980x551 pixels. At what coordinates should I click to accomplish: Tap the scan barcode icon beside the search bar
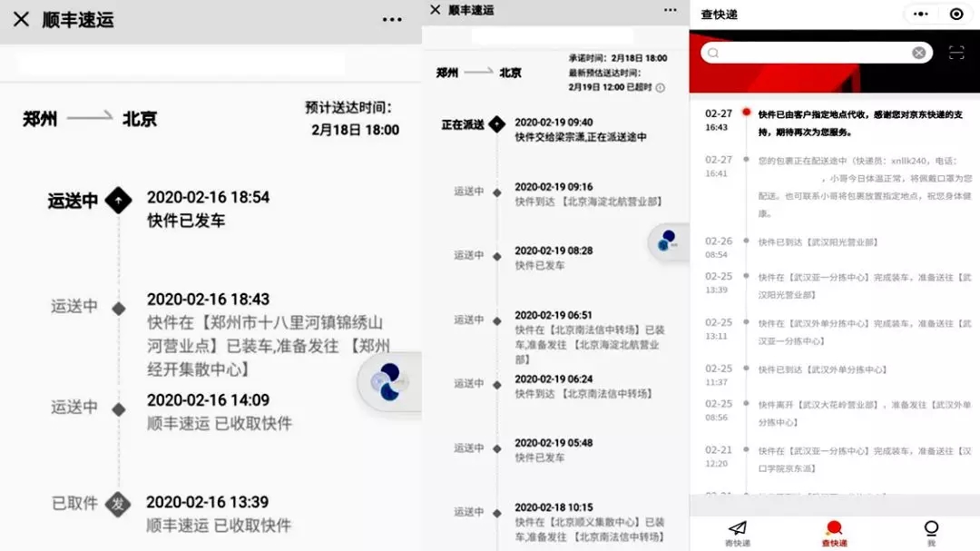(956, 53)
